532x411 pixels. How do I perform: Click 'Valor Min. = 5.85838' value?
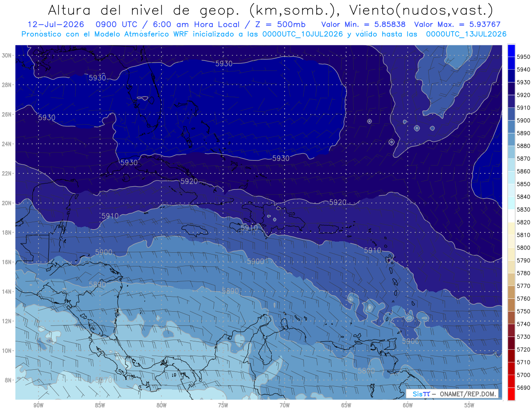tap(364, 24)
